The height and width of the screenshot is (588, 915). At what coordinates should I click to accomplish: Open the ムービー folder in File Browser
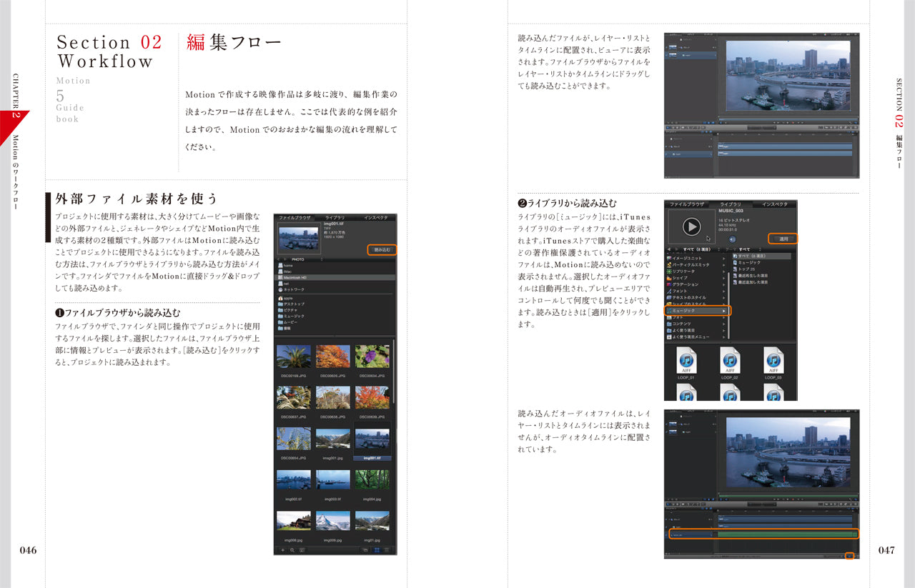pos(335,322)
